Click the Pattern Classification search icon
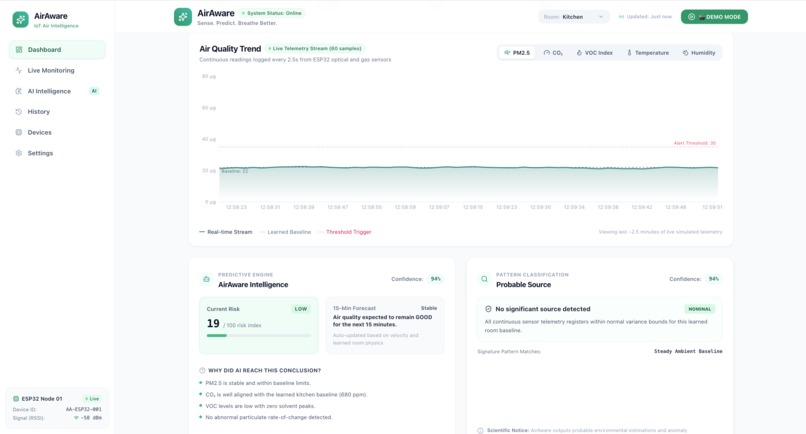 coord(484,279)
